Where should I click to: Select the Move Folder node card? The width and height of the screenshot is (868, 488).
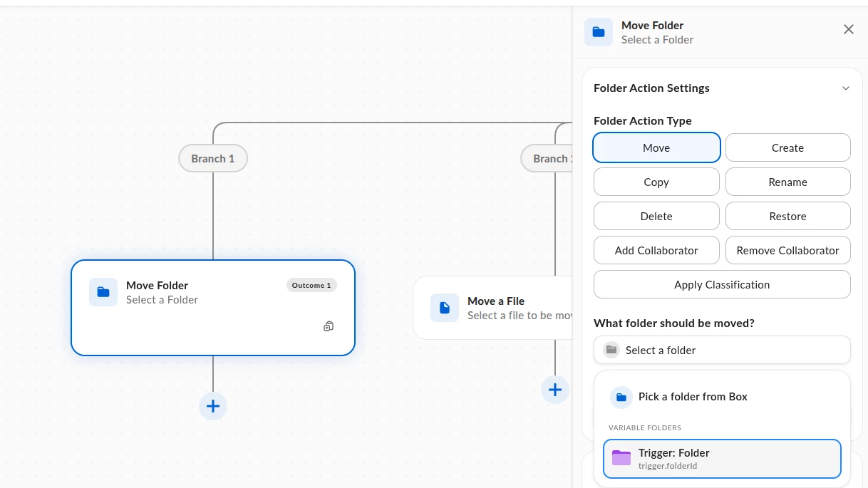(x=213, y=308)
